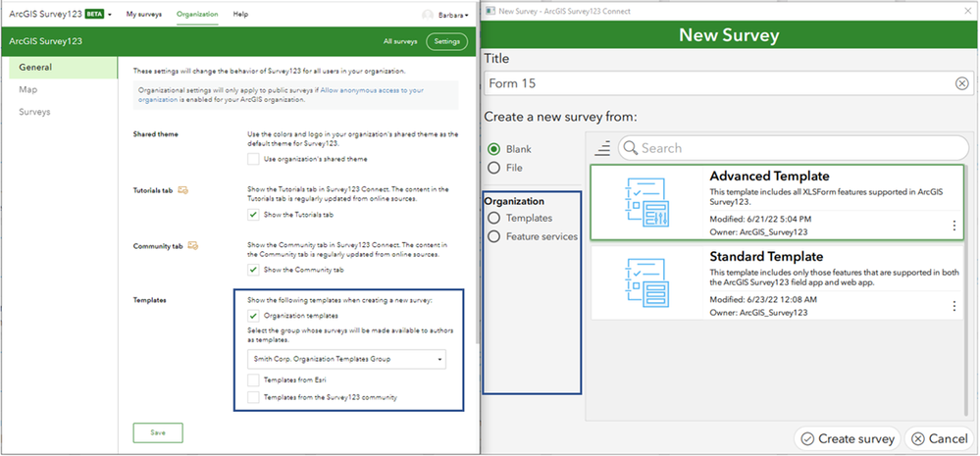Click the Title input field
The width and height of the screenshot is (980, 456).
728,83
